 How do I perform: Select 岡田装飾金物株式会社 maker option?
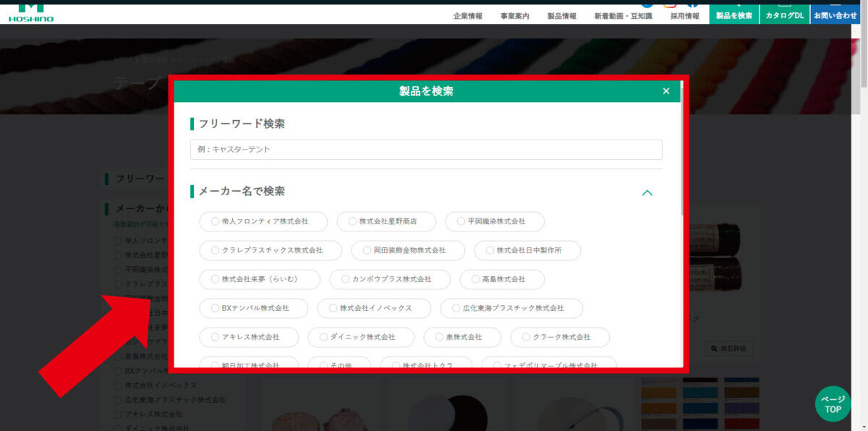pyautogui.click(x=408, y=250)
